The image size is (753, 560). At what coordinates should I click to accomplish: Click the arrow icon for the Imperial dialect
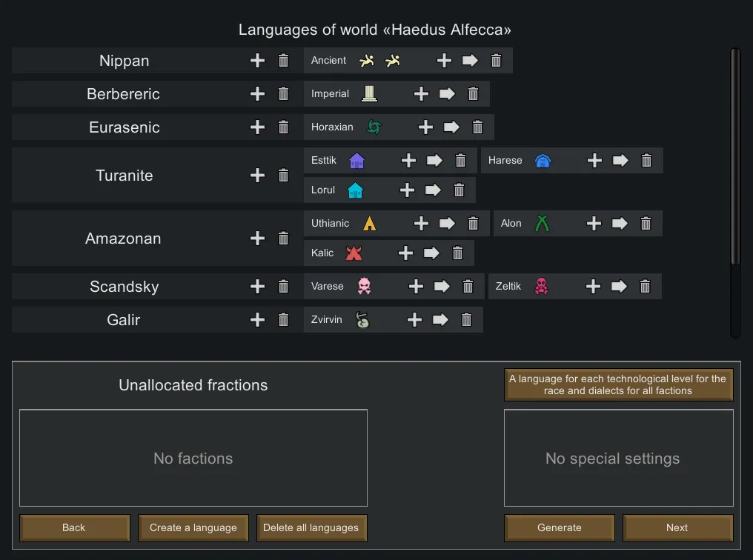coord(447,94)
